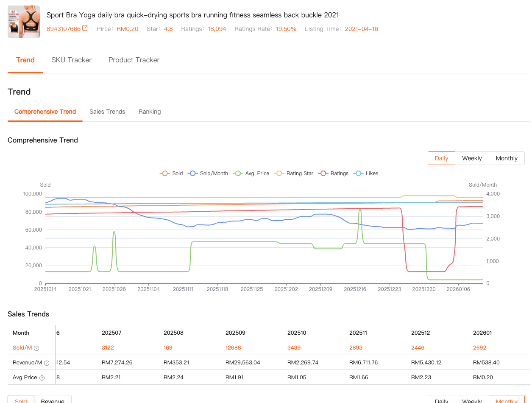Click the sports bra product thumbnail

click(24, 22)
